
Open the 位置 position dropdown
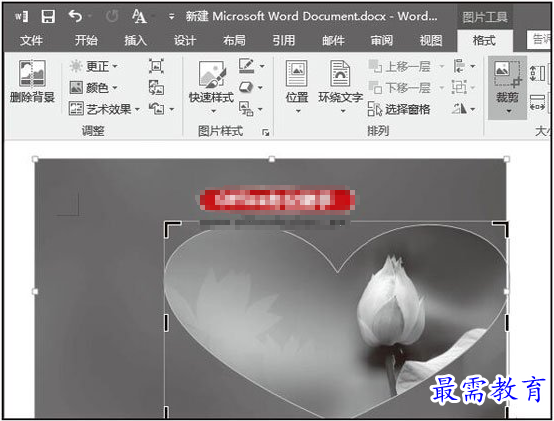click(297, 87)
